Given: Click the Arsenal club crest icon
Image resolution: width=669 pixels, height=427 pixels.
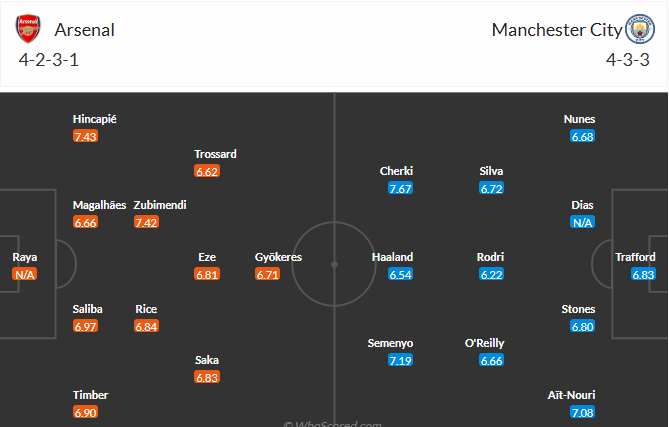Looking at the screenshot, I should 29,29.
